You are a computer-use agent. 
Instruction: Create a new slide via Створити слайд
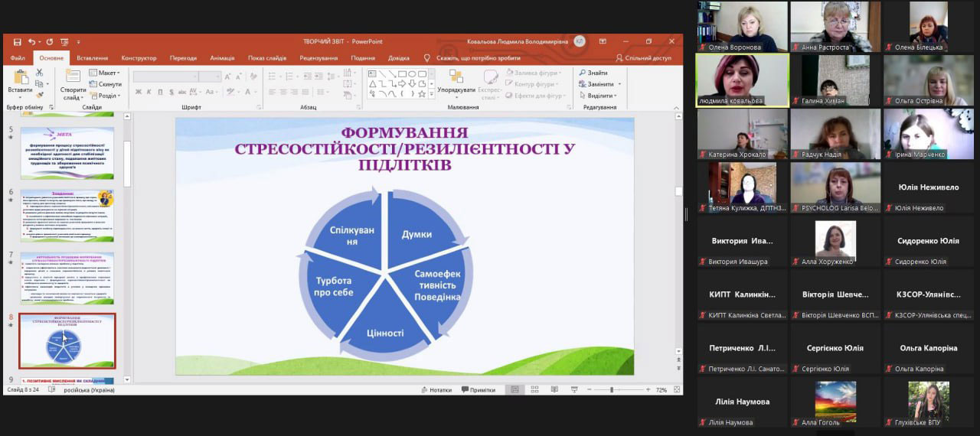[73, 84]
